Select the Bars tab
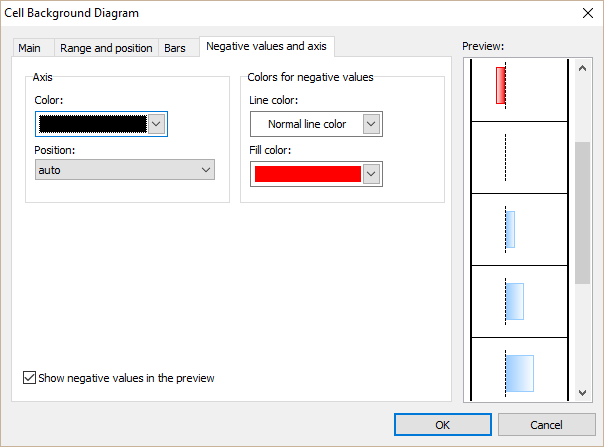 tap(175, 48)
